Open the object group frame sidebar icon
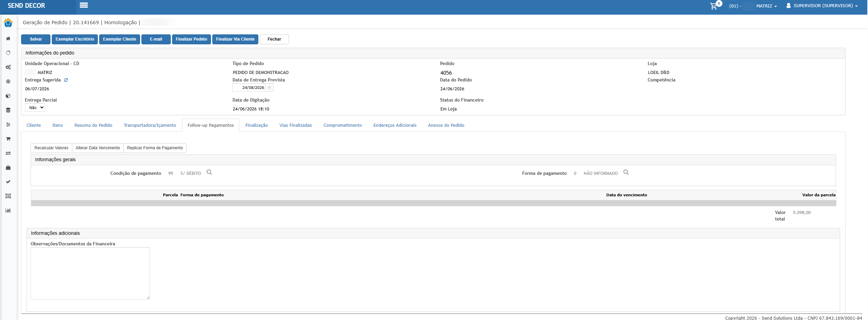Viewport: 868px width, 320px height. click(8, 196)
